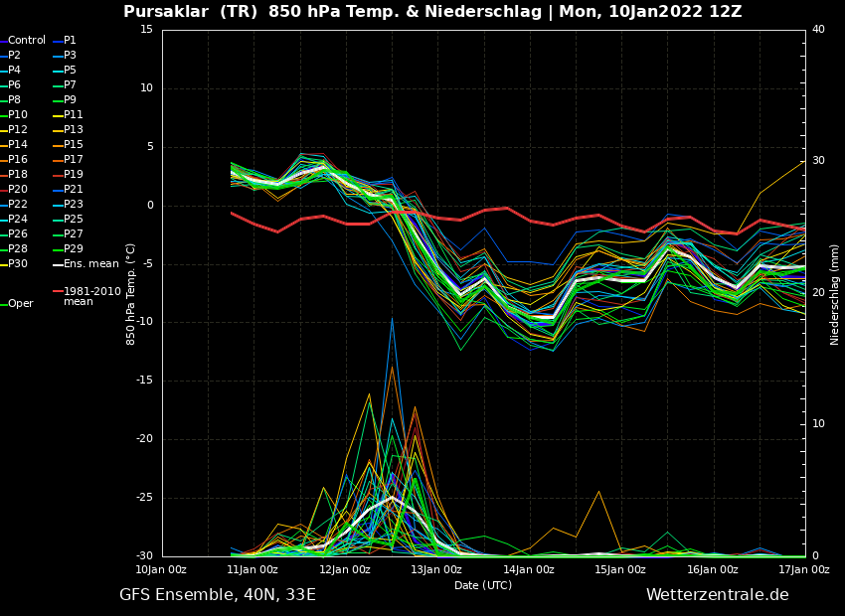This screenshot has width=845, height=616.
Task: Select the "P7" legend label
Action: pyautogui.click(x=70, y=85)
